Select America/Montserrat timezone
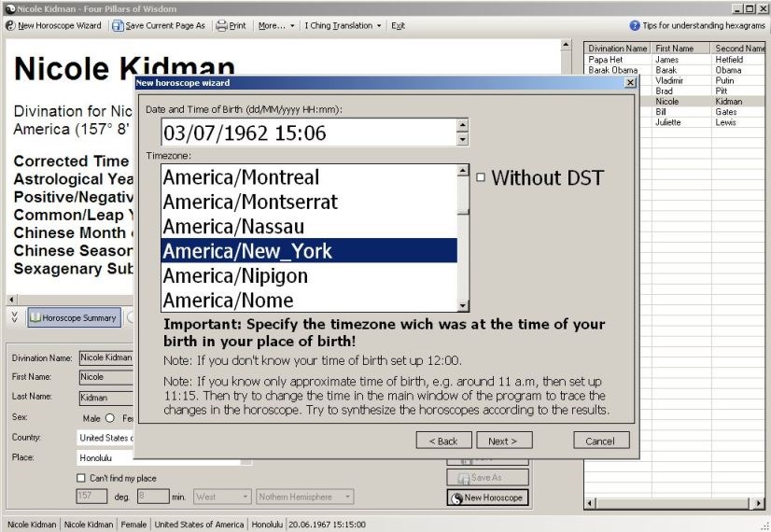Image resolution: width=771 pixels, height=532 pixels. click(309, 202)
